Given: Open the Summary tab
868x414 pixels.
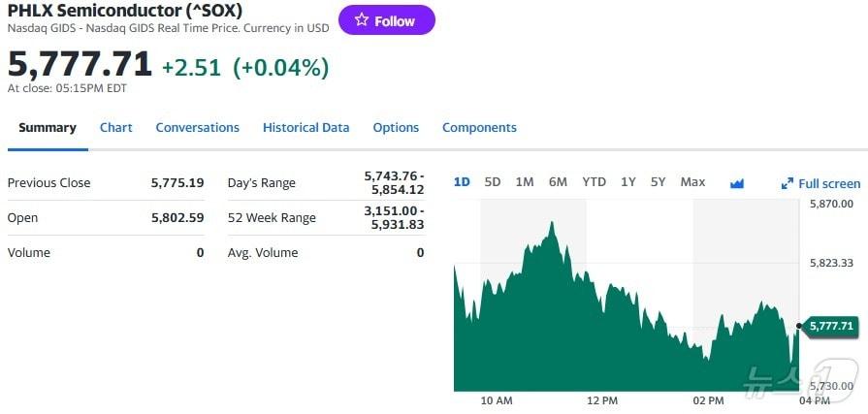Looking at the screenshot, I should click(47, 128).
